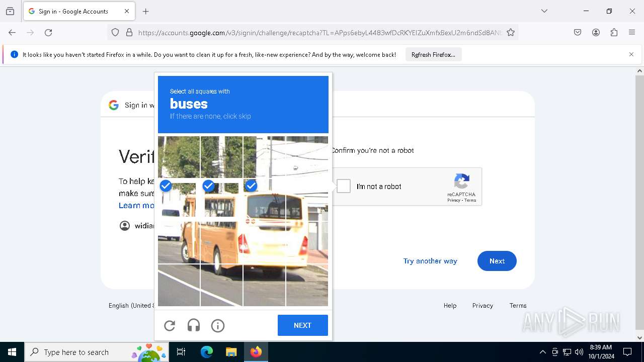
Task: Select the tile with bus right edge and building
Action: pyautogui.click(x=307, y=200)
